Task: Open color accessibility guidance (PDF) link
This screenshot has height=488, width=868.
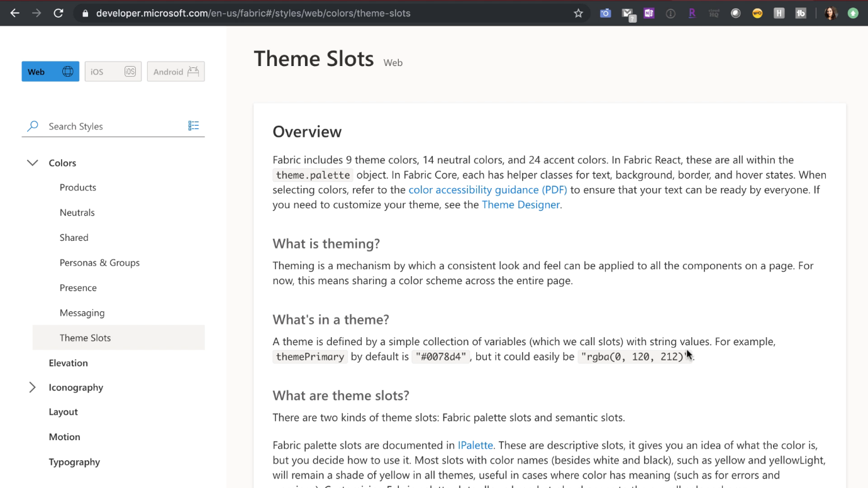Action: tap(488, 190)
